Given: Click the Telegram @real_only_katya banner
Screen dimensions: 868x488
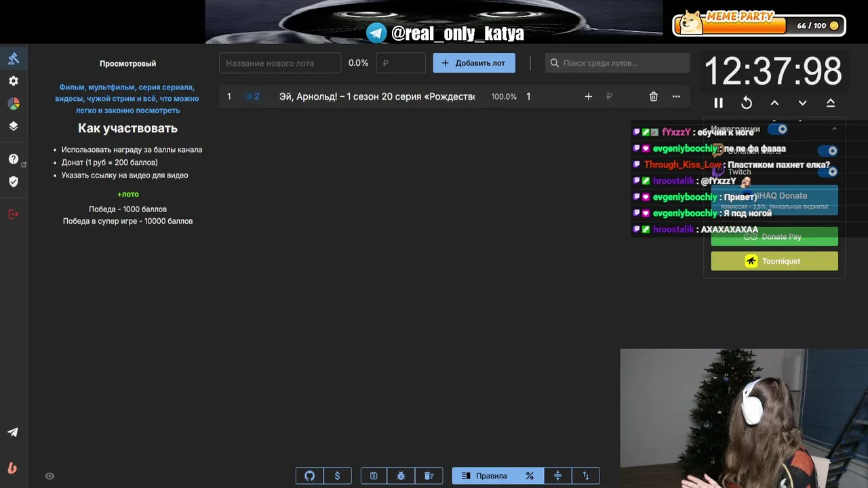Looking at the screenshot, I should [x=446, y=33].
